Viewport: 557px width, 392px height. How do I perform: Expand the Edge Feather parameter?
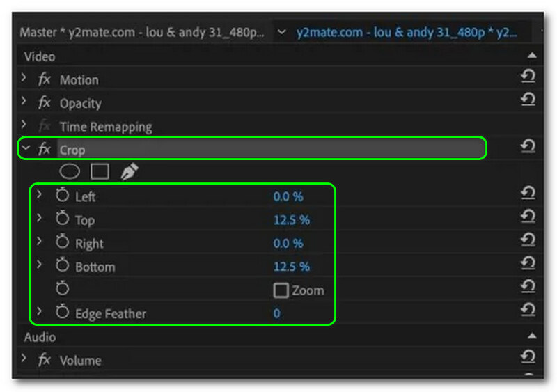(x=39, y=313)
